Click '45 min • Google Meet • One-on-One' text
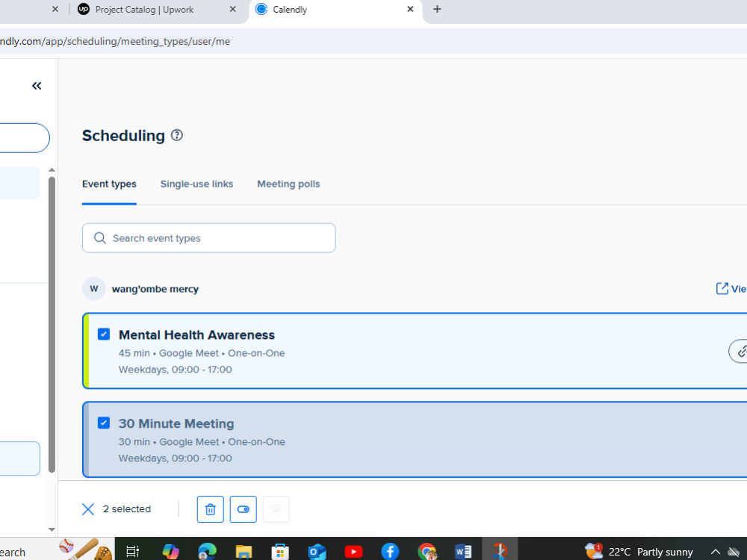The height and width of the screenshot is (560, 747). point(202,353)
